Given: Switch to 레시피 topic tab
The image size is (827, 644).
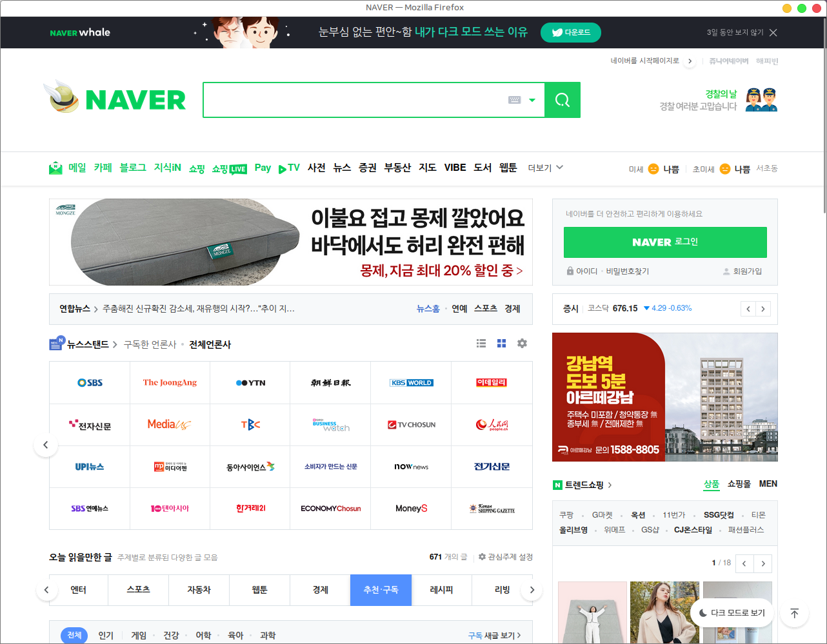Looking at the screenshot, I should click(442, 590).
